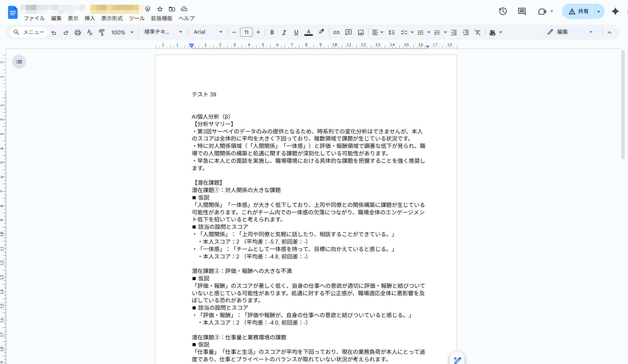
Task: Open the 表示形式 menu
Action: [x=112, y=18]
